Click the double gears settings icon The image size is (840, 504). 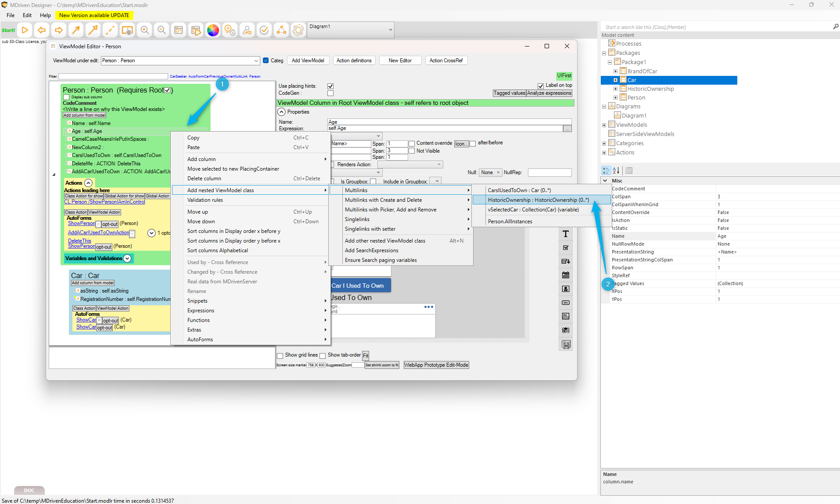tap(230, 30)
